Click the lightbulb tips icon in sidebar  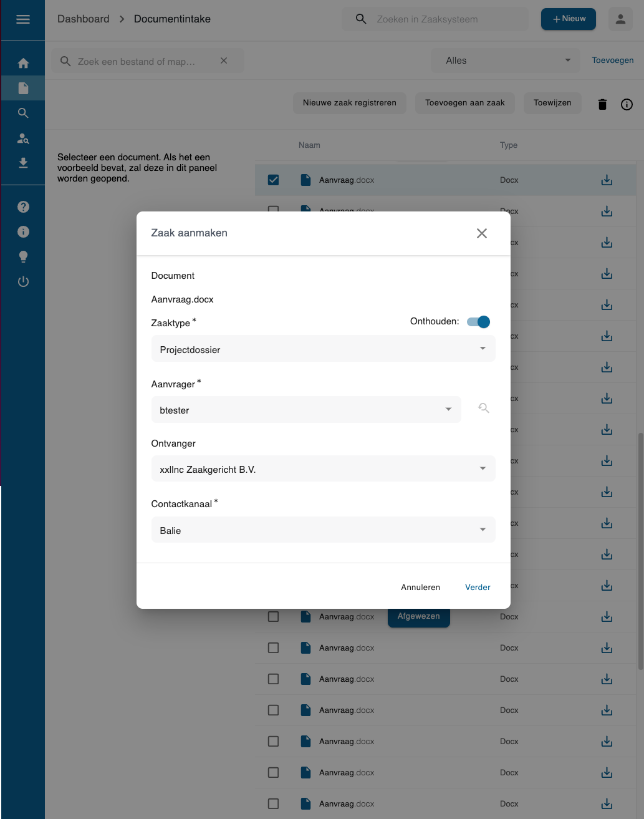(x=23, y=257)
